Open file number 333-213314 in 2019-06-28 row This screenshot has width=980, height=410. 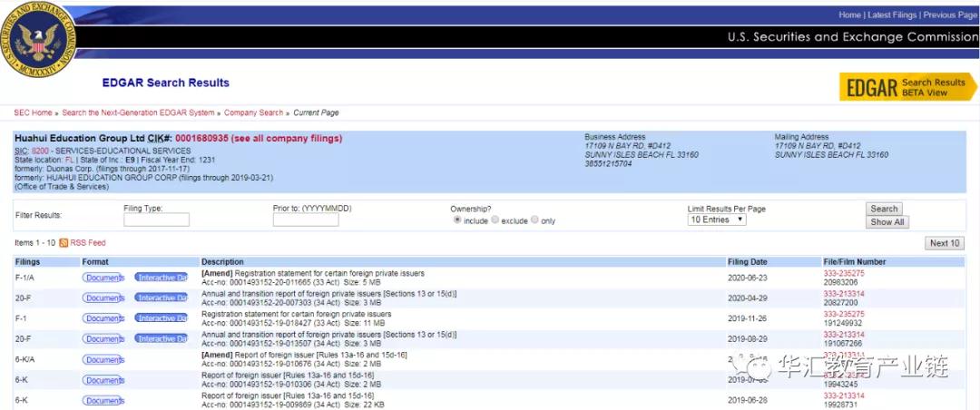pos(844,396)
